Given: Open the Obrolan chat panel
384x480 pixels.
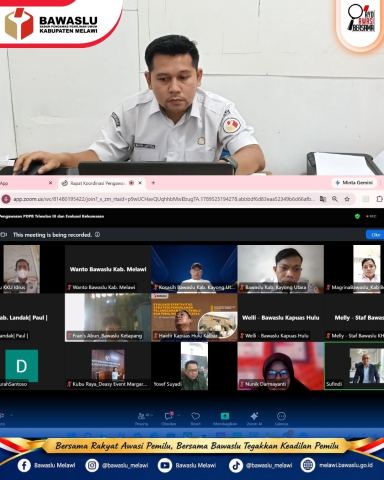Looking at the screenshot, I should pyautogui.click(x=168, y=418).
